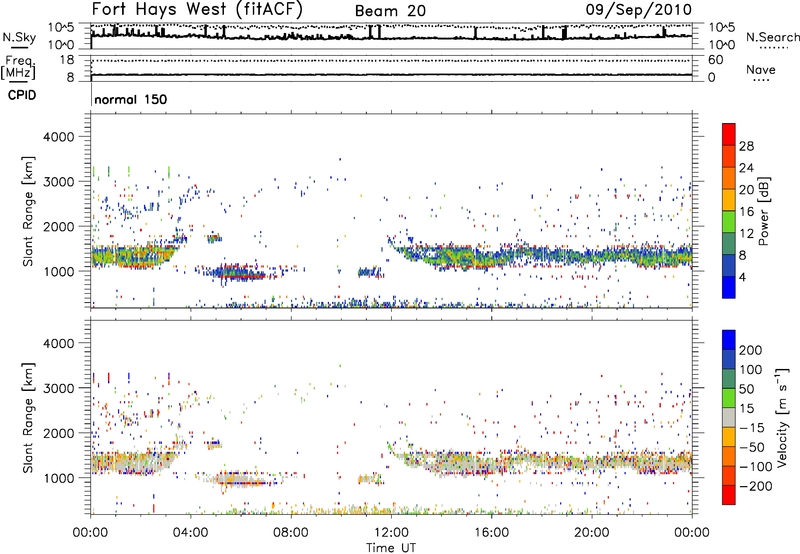Click the "Beam 20" label
Viewport: 800px width, 554px height.
click(390, 11)
